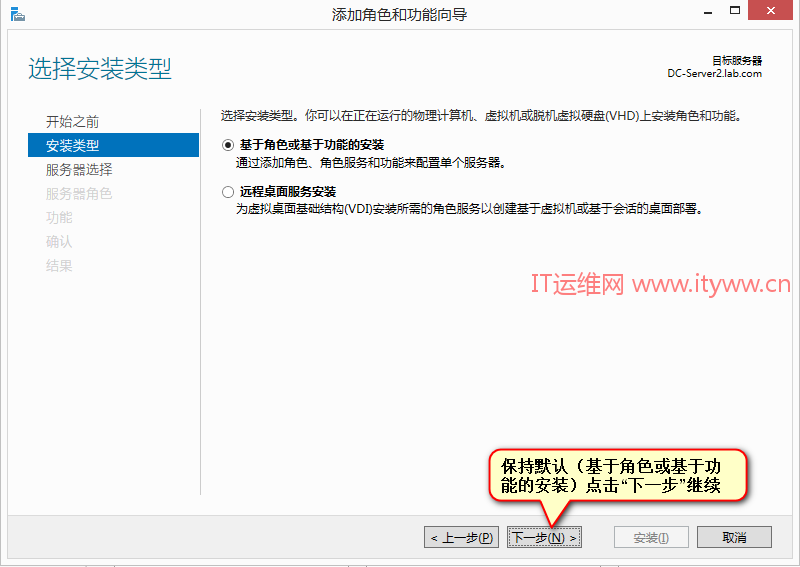Click the window title 添加角色和功能向导
Image resolution: width=800 pixels, height=567 pixels.
(399, 14)
